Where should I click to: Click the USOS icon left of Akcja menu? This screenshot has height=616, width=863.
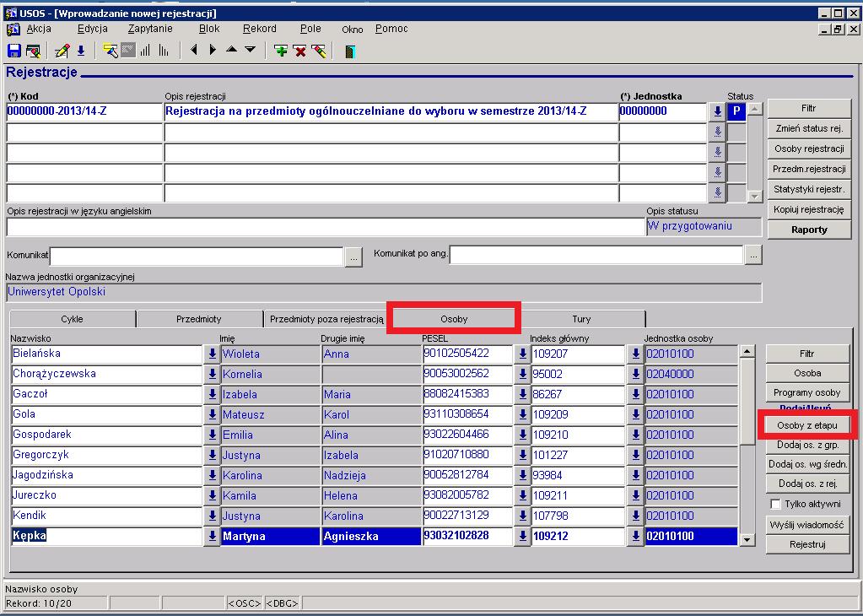tap(13, 30)
